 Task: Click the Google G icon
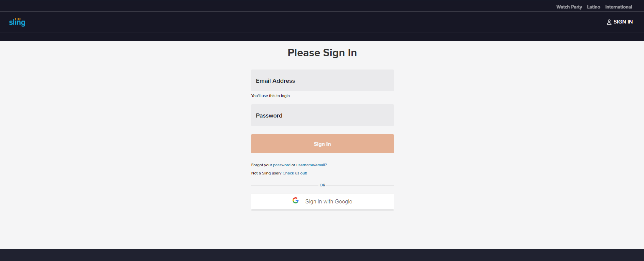(296, 201)
